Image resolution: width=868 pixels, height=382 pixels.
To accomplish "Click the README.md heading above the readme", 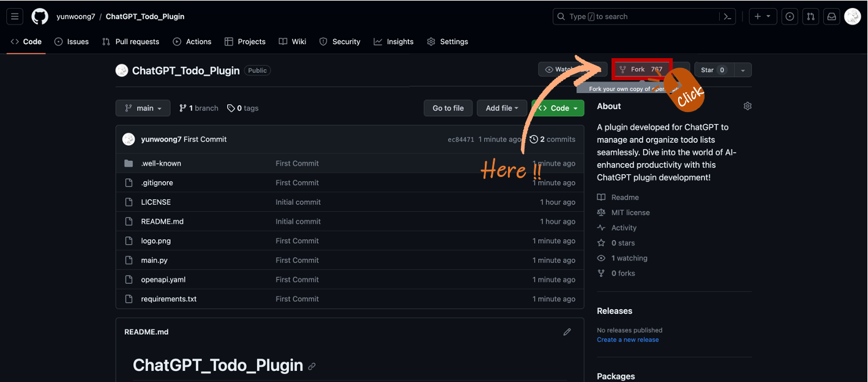I will tap(146, 332).
